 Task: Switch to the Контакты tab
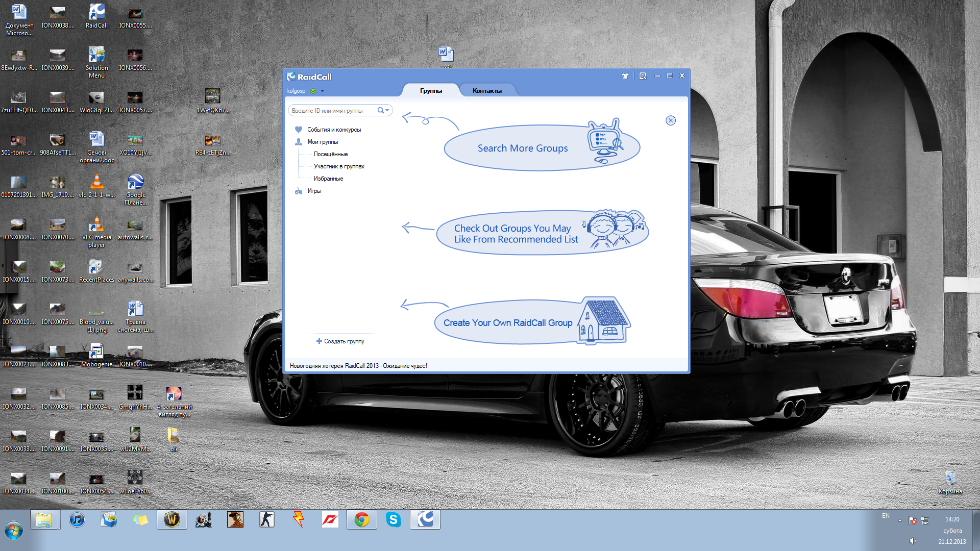pyautogui.click(x=487, y=90)
